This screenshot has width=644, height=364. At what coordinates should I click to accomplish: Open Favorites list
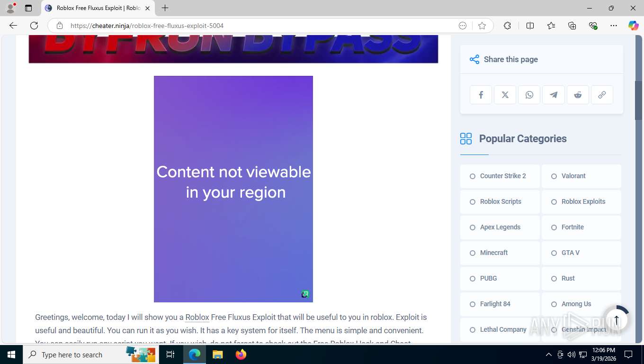pos(551,26)
